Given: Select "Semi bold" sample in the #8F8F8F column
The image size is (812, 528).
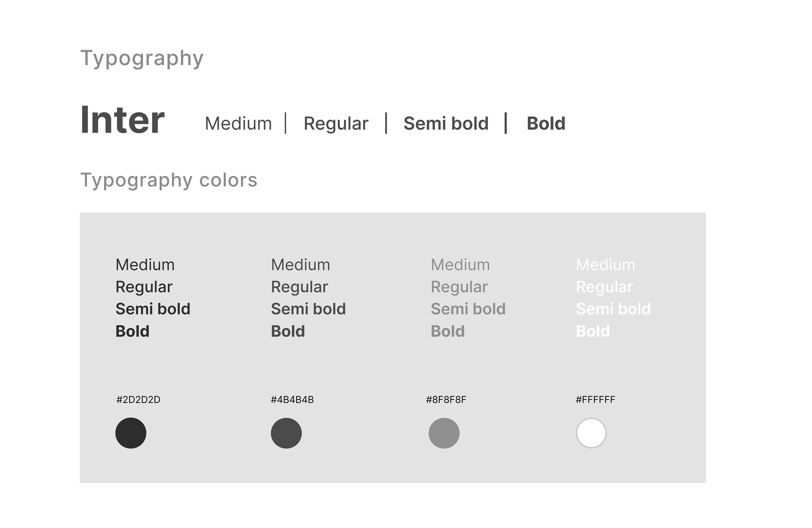Looking at the screenshot, I should pos(468,309).
